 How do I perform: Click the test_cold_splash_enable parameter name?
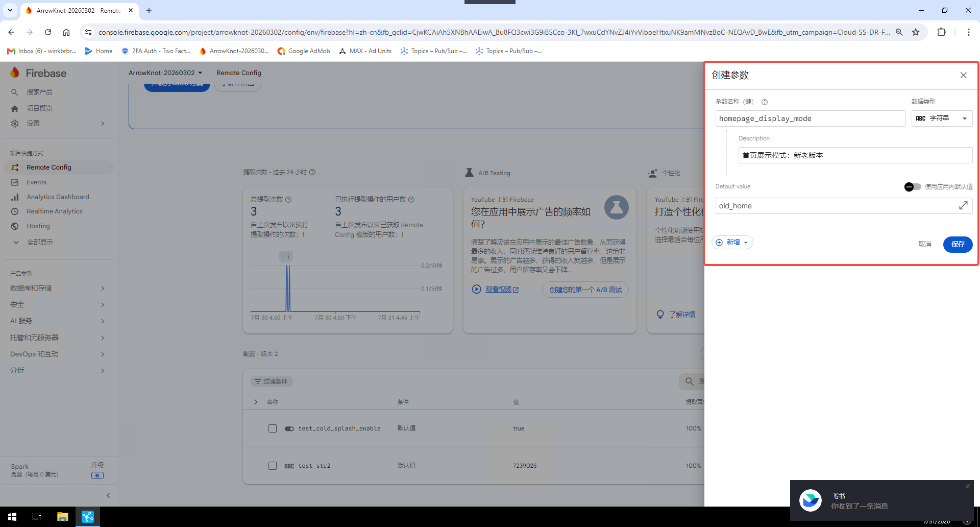339,428
